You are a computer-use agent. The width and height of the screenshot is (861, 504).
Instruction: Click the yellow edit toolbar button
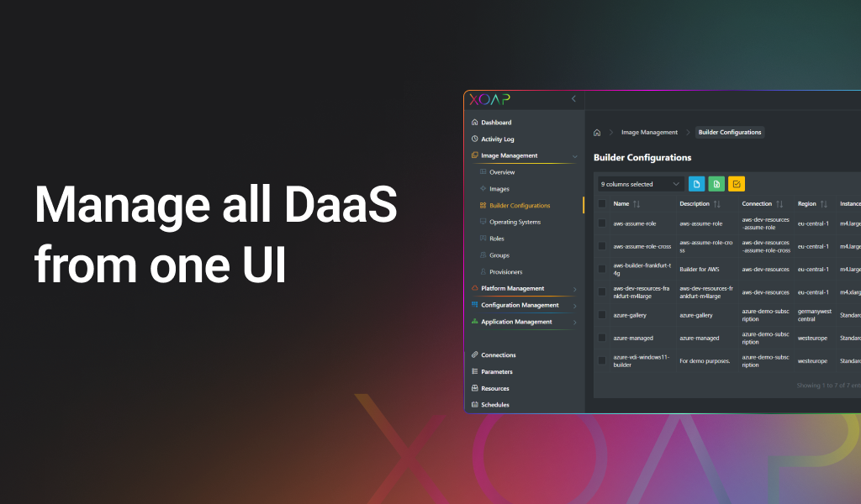click(x=737, y=184)
